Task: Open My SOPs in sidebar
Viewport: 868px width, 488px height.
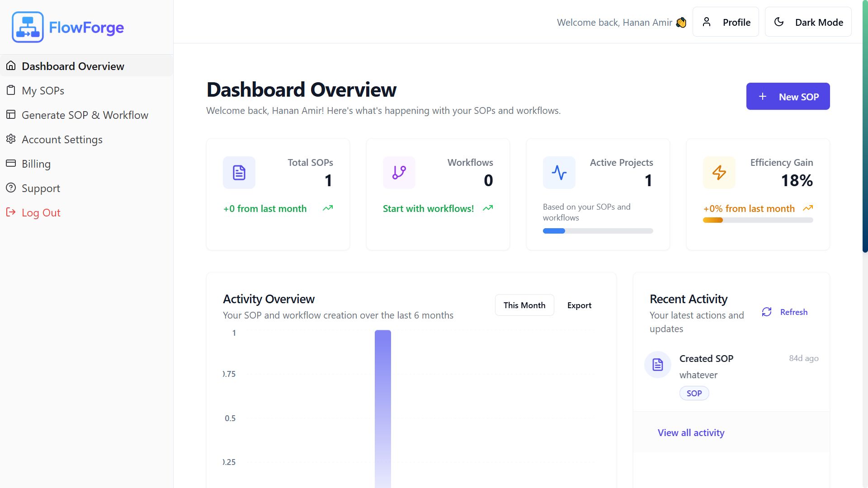Action: tap(43, 90)
